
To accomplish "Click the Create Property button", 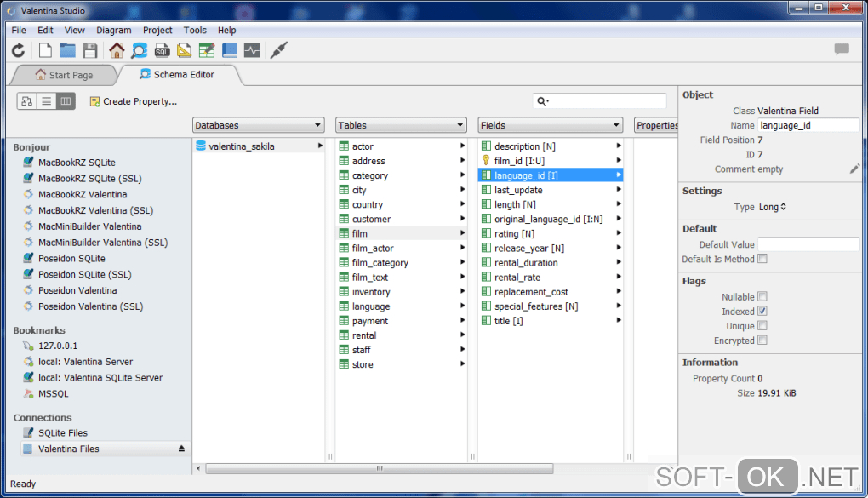I will click(x=134, y=101).
